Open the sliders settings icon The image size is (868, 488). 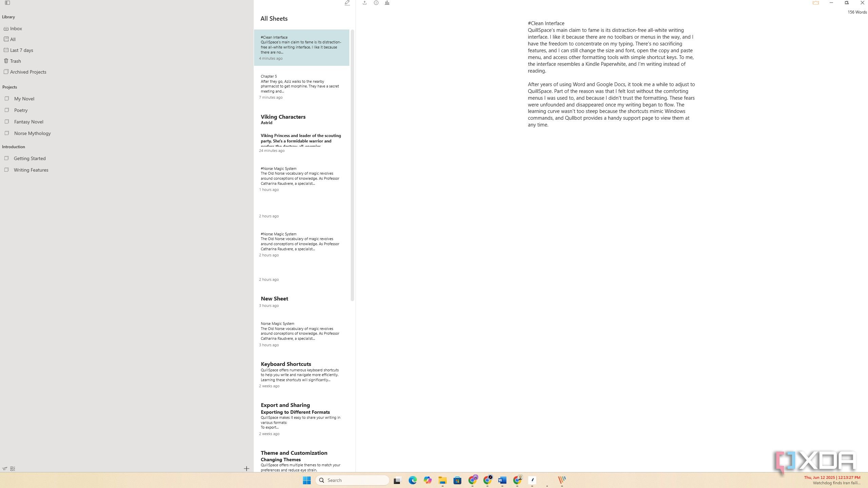click(13, 469)
